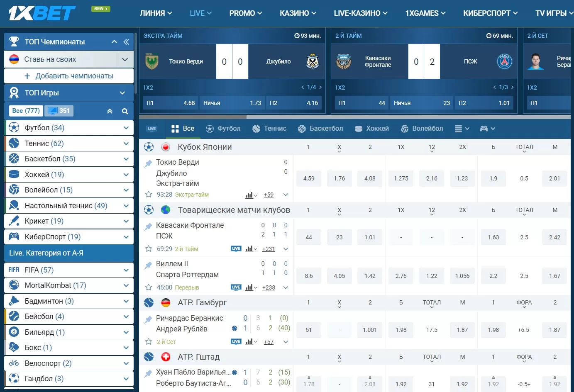Expand the Футбол (34) category
574x392 pixels.
(x=126, y=128)
